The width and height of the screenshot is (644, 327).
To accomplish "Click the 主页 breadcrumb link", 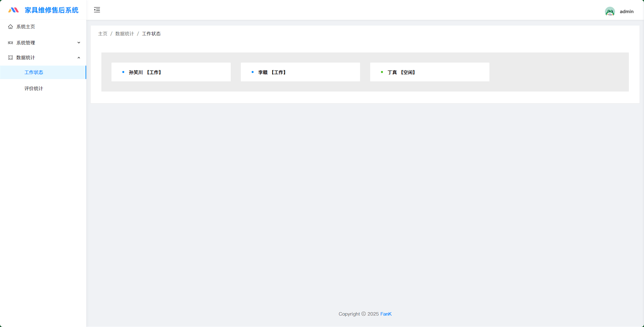I will pos(103,34).
